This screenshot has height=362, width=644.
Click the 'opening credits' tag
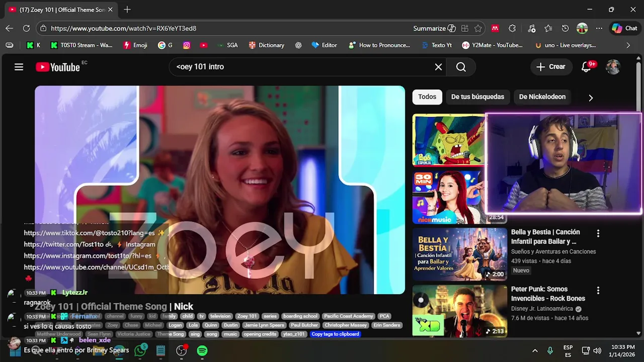pos(260,334)
